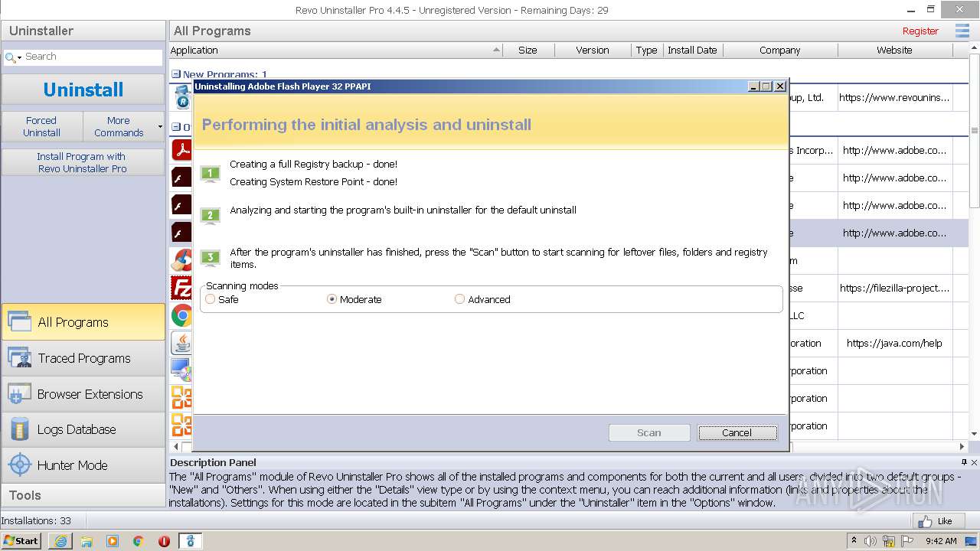Open More Commands dropdown arrow
The width and height of the screenshot is (980, 551).
[160, 126]
